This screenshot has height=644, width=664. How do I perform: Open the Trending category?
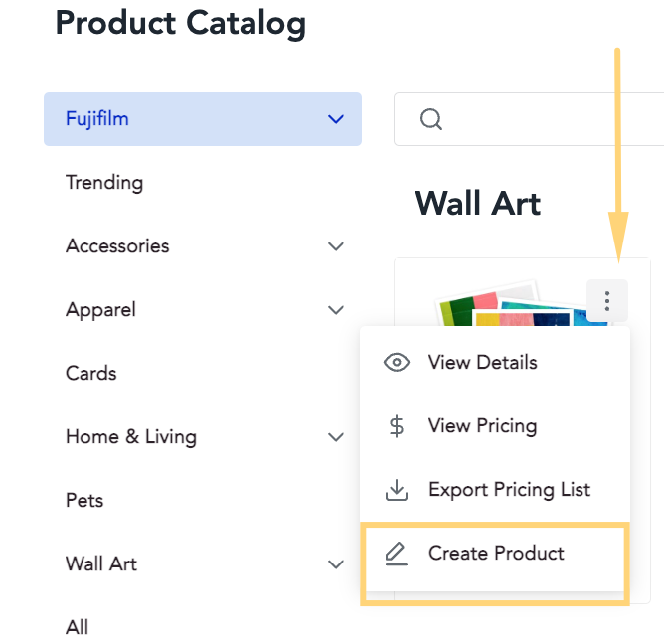104,183
